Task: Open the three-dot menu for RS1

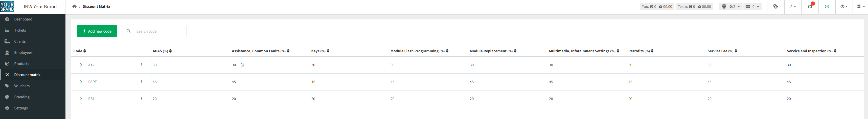Action: (141, 99)
